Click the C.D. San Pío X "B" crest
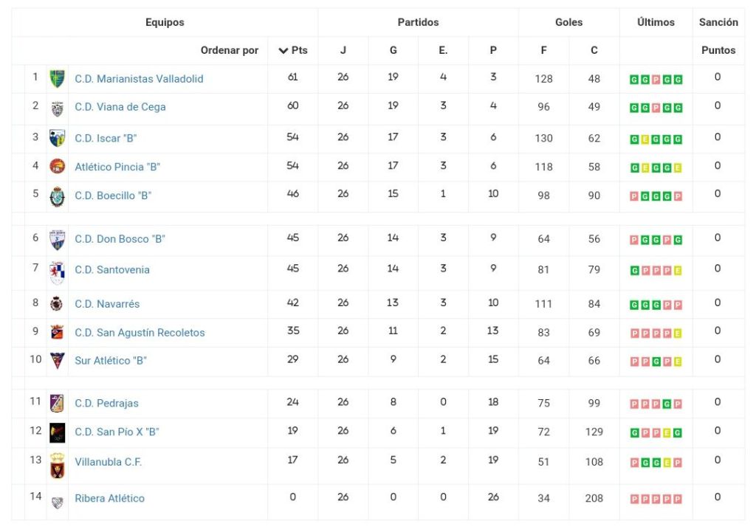Image resolution: width=756 pixels, height=532 pixels. (57, 432)
